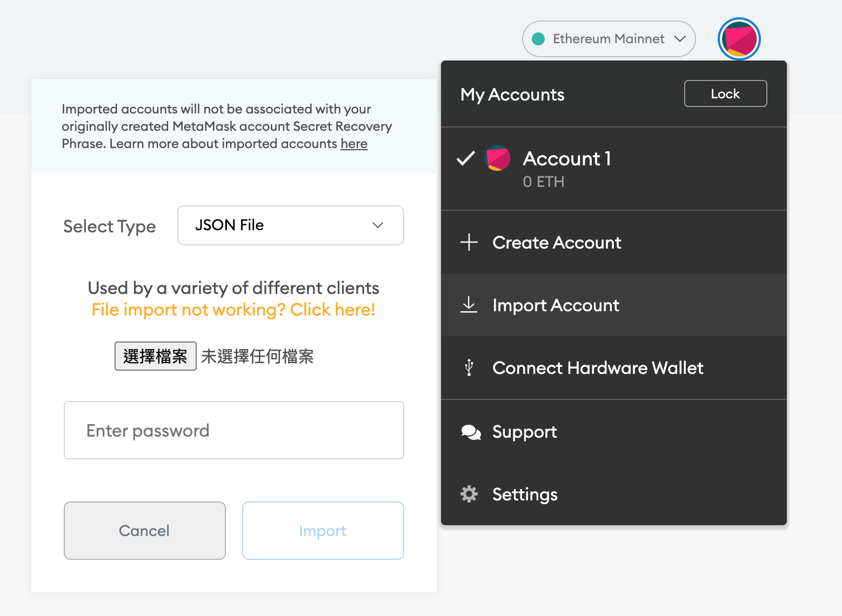Image resolution: width=842 pixels, height=616 pixels.
Task: Select Account 1 in My Accounts
Action: (x=614, y=169)
